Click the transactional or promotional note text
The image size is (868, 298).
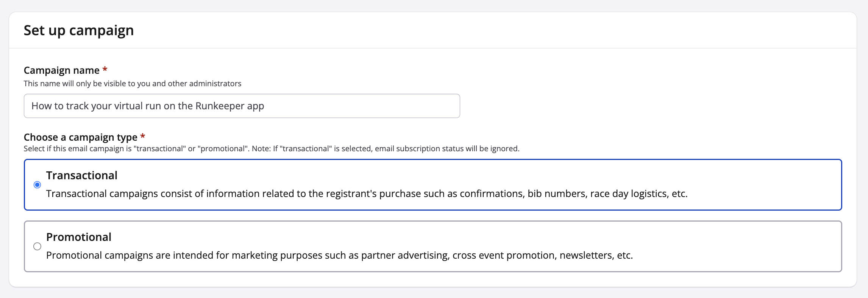tap(271, 149)
